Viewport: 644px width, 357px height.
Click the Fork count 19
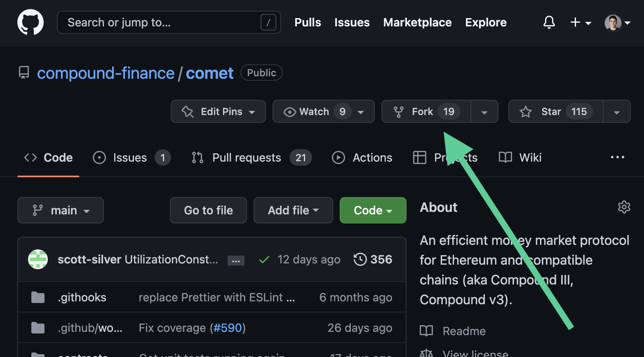[x=449, y=111]
